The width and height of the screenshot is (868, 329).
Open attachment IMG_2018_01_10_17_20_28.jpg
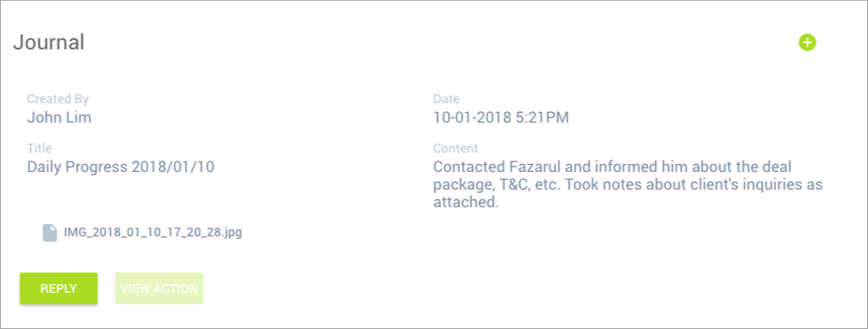(153, 232)
